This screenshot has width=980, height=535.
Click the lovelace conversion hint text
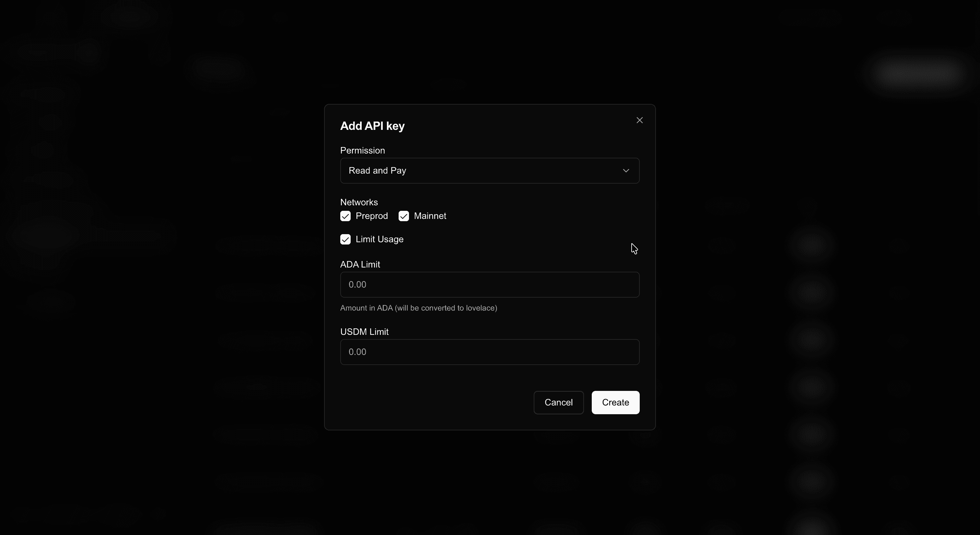point(418,308)
